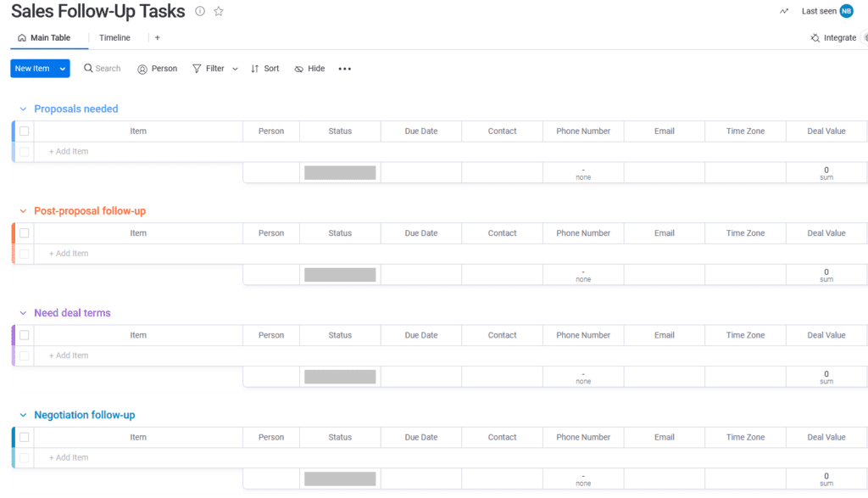Open the board options menu with three dots

click(344, 68)
